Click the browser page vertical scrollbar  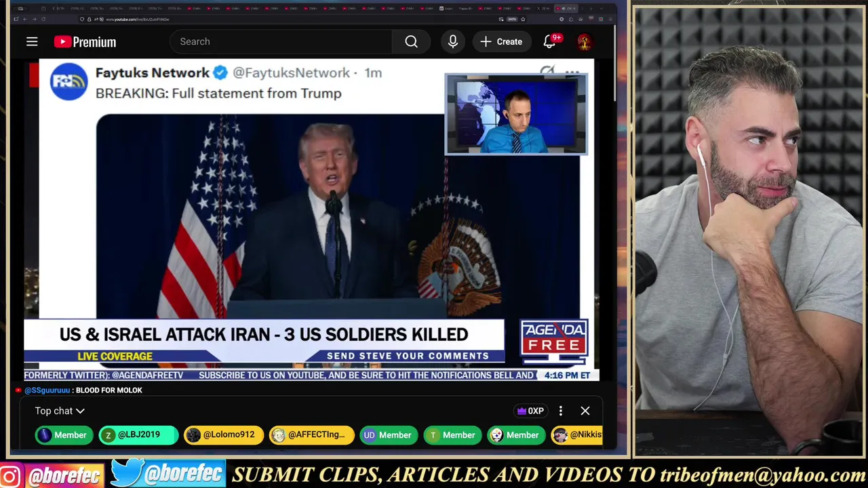616,62
